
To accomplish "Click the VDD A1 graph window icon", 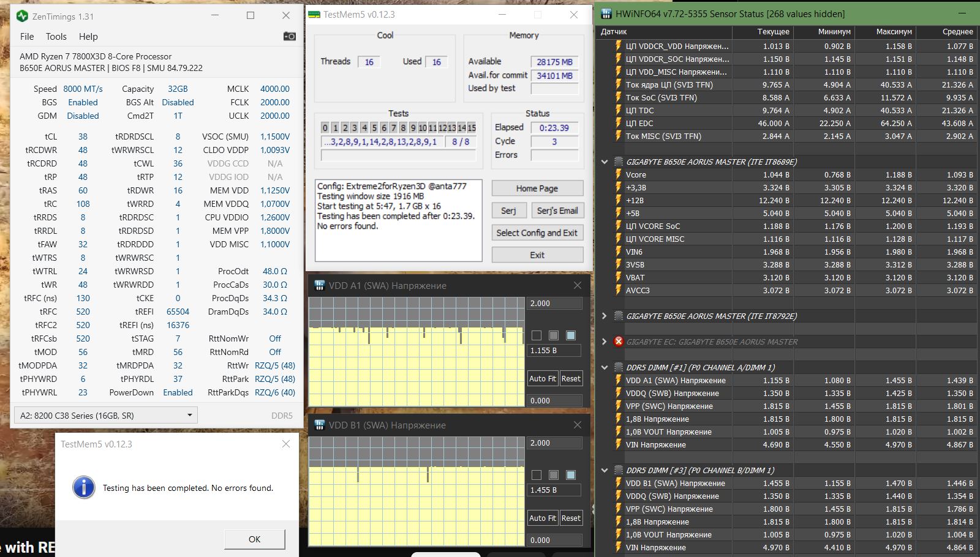I will coord(319,286).
